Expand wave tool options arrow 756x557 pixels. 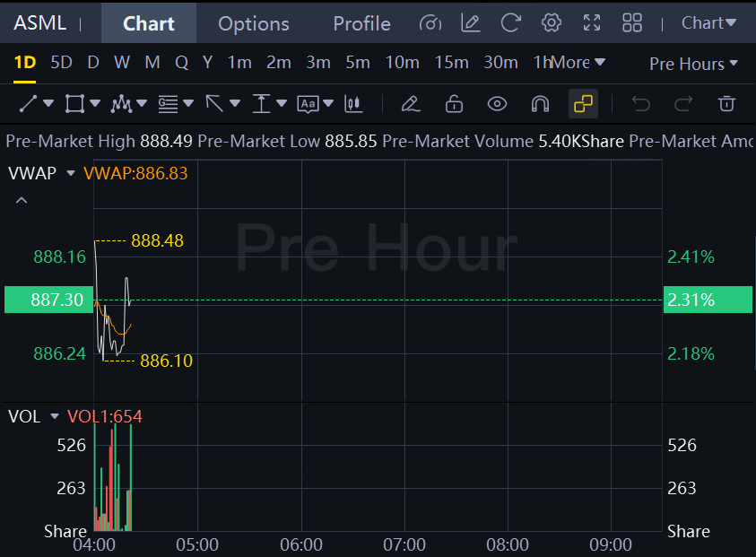(x=142, y=103)
